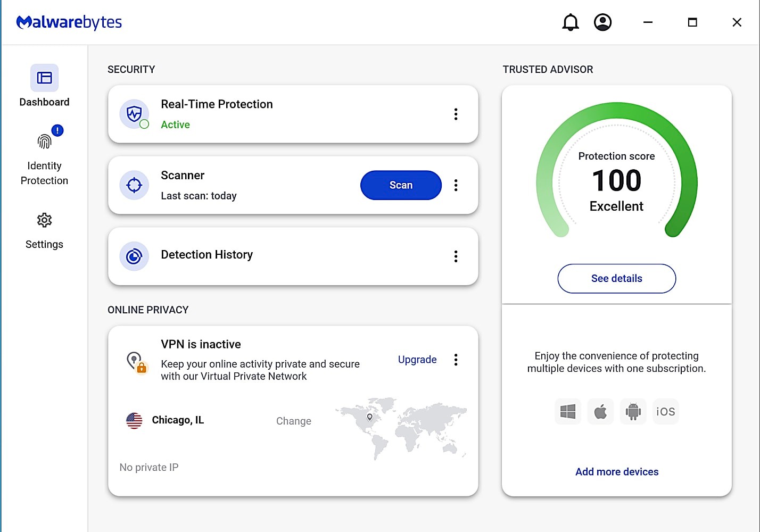Open the user account profile icon
Image resolution: width=760 pixels, height=532 pixels.
coord(602,22)
